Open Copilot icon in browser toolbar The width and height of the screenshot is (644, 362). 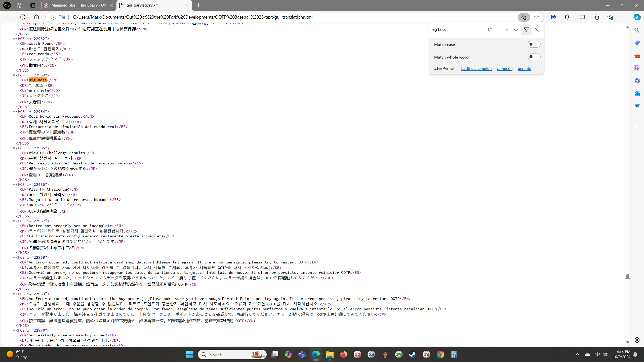coord(637,17)
